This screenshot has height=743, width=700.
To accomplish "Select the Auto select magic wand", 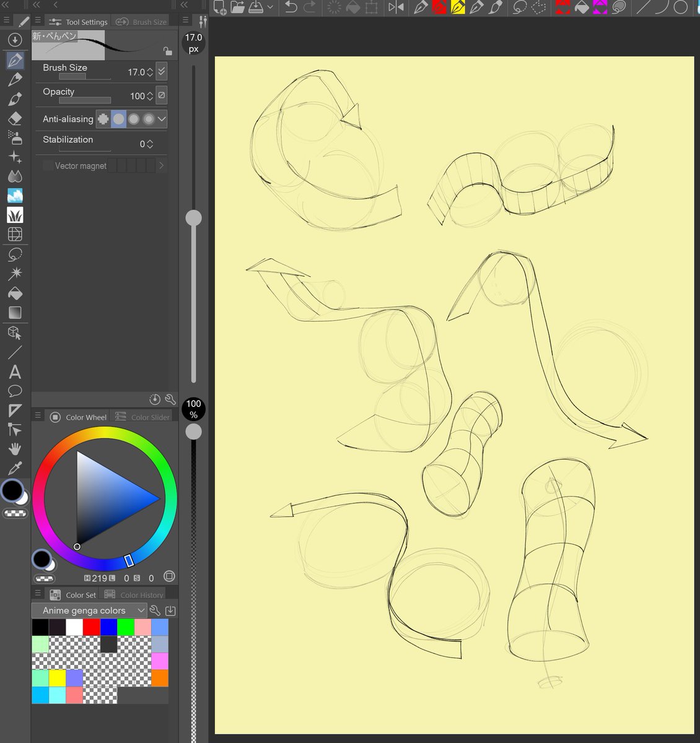I will pos(15,273).
